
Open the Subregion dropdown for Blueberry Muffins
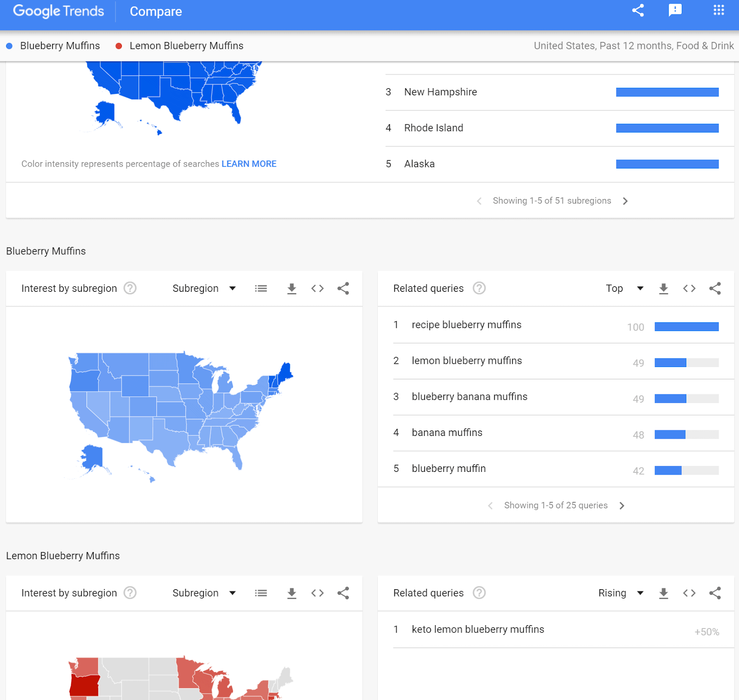click(204, 288)
